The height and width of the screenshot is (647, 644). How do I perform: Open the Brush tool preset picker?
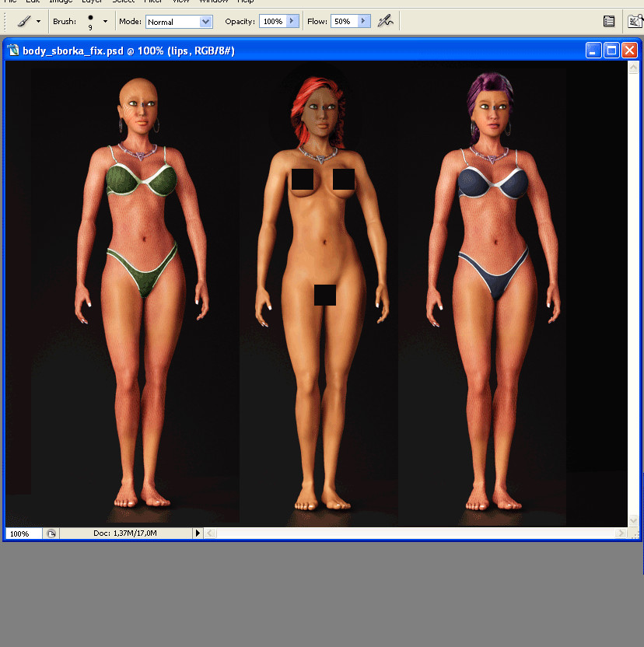24,21
